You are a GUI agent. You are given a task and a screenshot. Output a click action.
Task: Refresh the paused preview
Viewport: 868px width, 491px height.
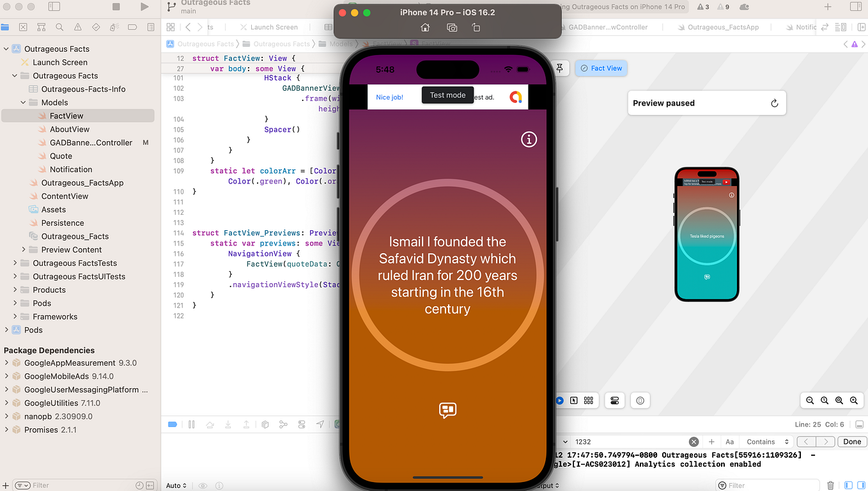click(x=774, y=103)
